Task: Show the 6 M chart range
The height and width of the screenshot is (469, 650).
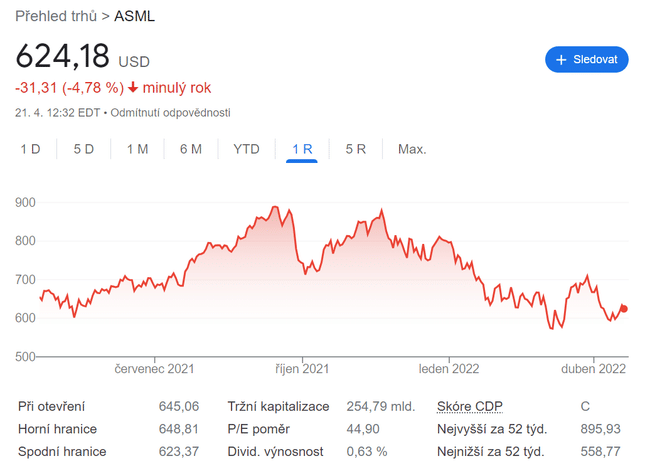Action: [x=191, y=149]
